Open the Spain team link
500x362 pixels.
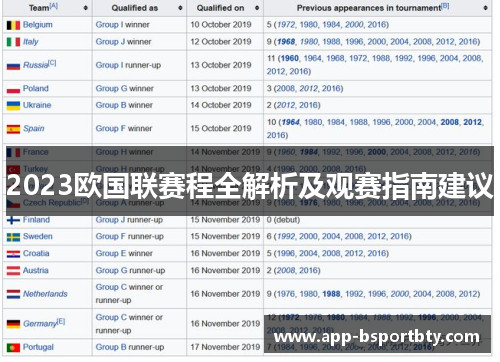click(34, 129)
